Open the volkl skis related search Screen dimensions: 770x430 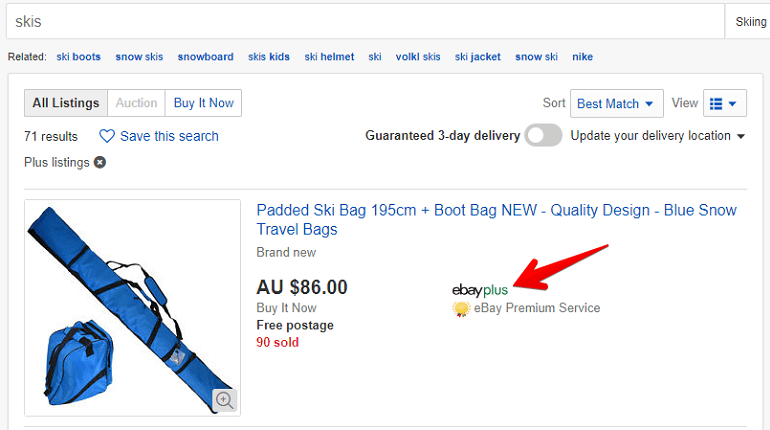418,57
